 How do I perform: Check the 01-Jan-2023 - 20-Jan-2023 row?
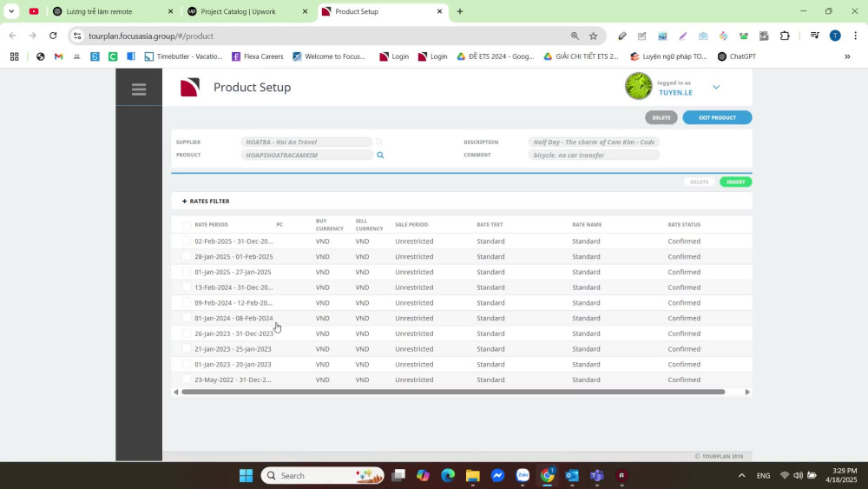tap(187, 364)
